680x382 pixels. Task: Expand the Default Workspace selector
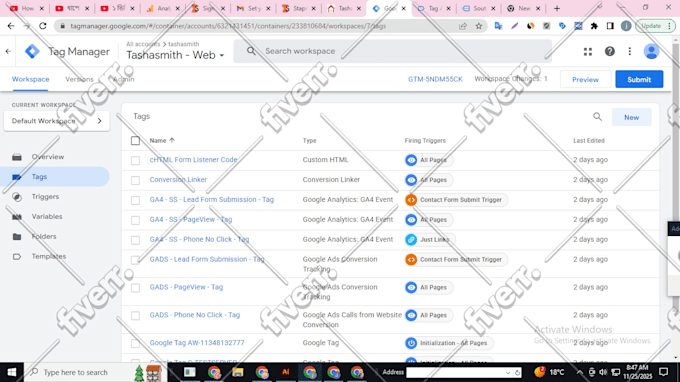point(56,121)
